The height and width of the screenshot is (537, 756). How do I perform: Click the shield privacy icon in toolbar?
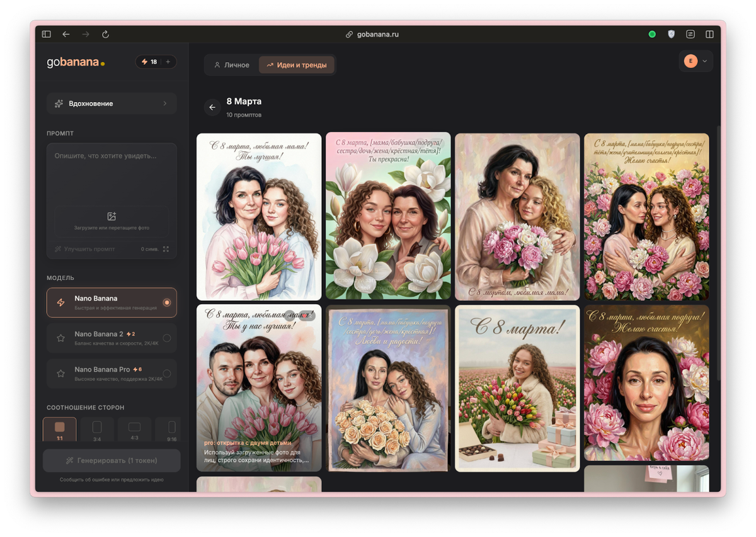(672, 34)
